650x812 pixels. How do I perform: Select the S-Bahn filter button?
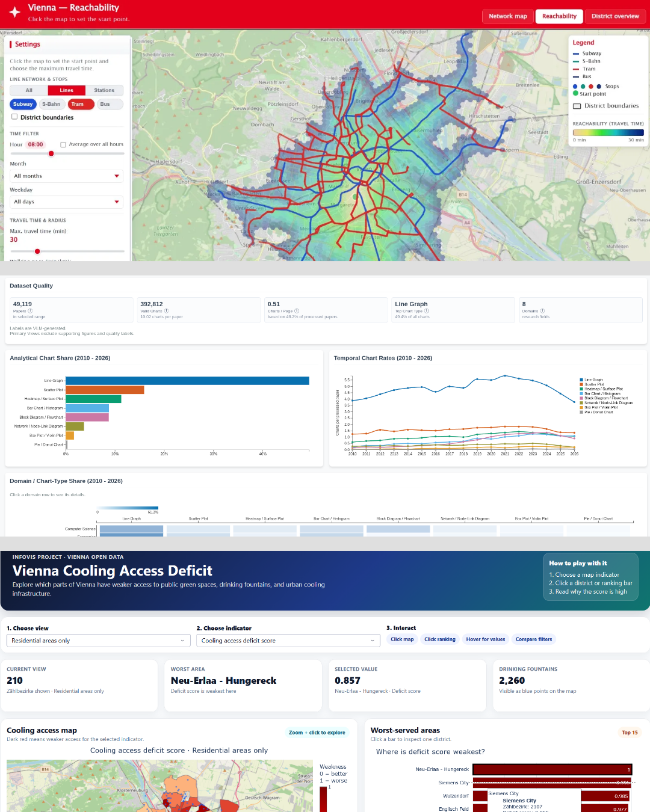pos(51,104)
